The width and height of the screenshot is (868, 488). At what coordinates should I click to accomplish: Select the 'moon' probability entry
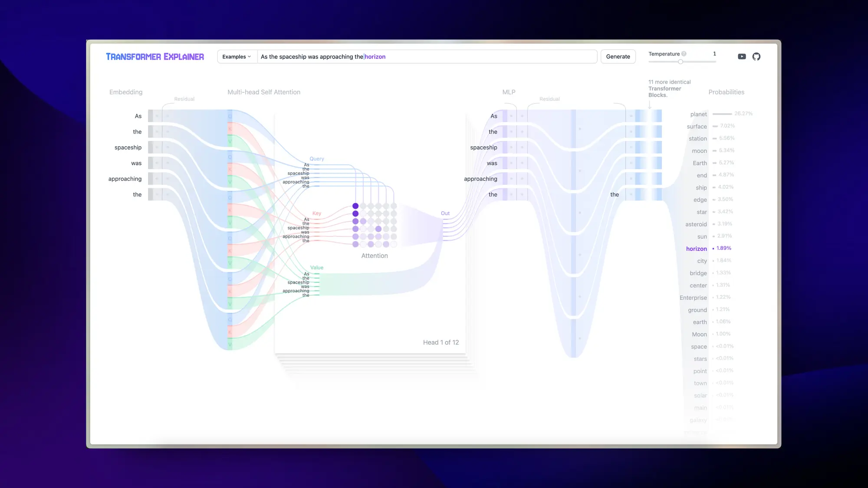coord(699,151)
